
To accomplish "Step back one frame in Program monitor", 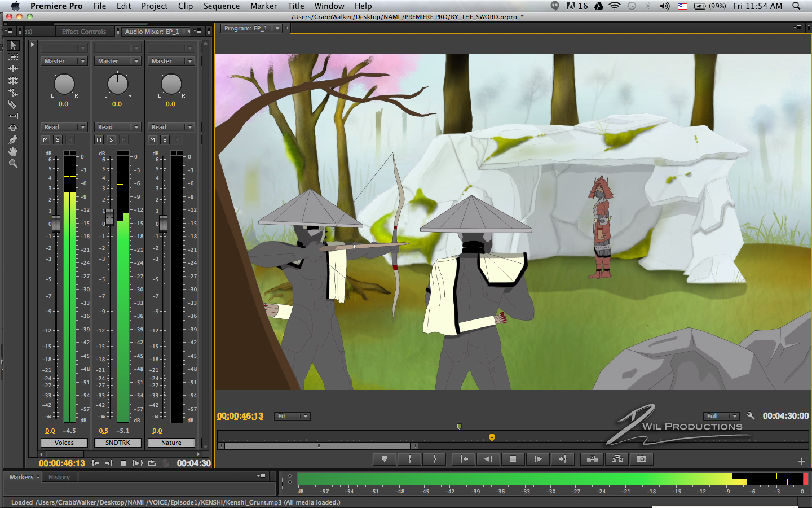I will point(488,459).
